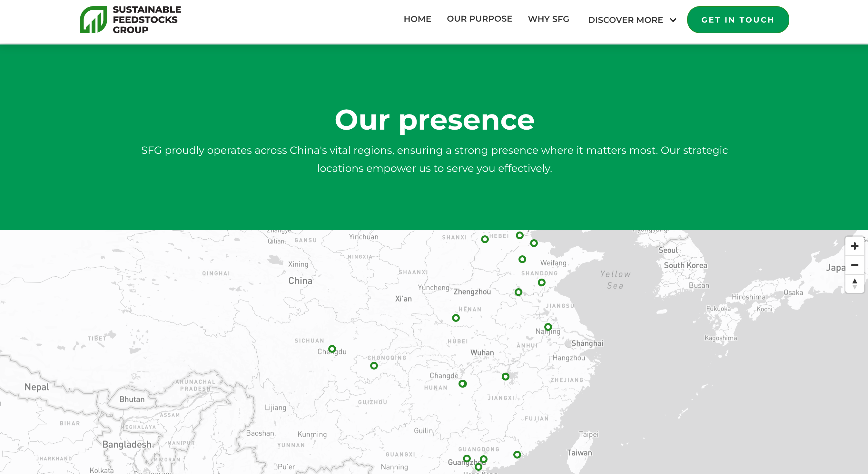This screenshot has width=868, height=474.
Task: Expand the Discover More dropdown
Action: pyautogui.click(x=626, y=20)
